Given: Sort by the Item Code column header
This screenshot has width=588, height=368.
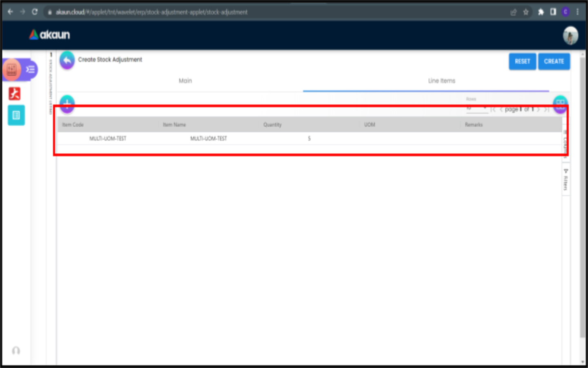Looking at the screenshot, I should [73, 125].
